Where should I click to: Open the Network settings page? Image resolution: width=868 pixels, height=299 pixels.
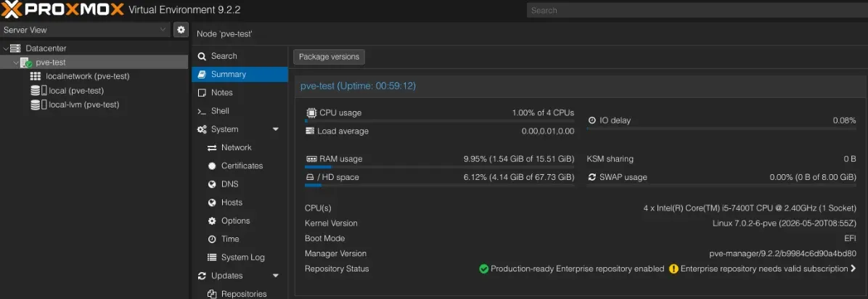[x=239, y=148]
